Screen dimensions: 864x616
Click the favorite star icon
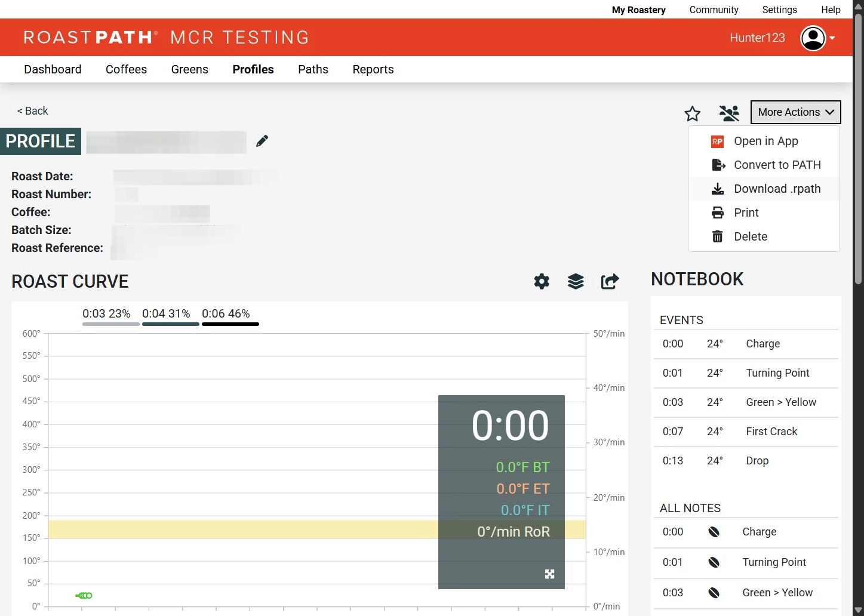[x=693, y=113]
